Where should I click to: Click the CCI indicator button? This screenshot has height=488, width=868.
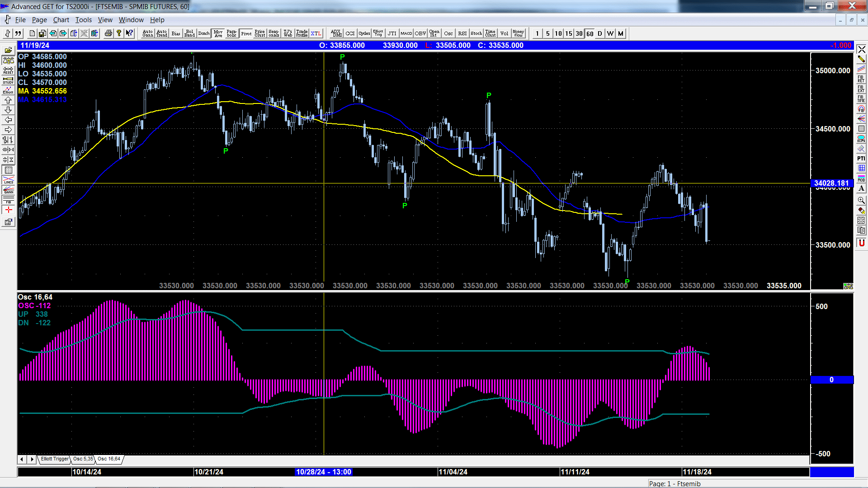tap(350, 33)
